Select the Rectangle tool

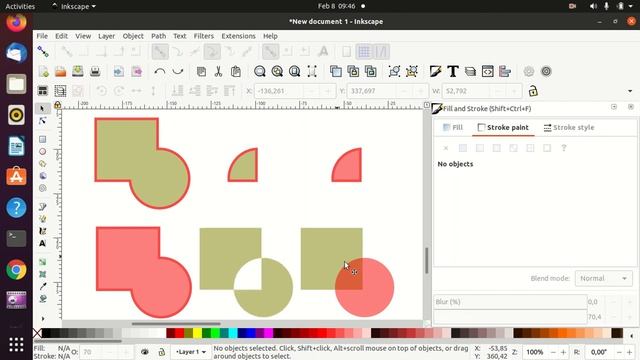[42, 139]
